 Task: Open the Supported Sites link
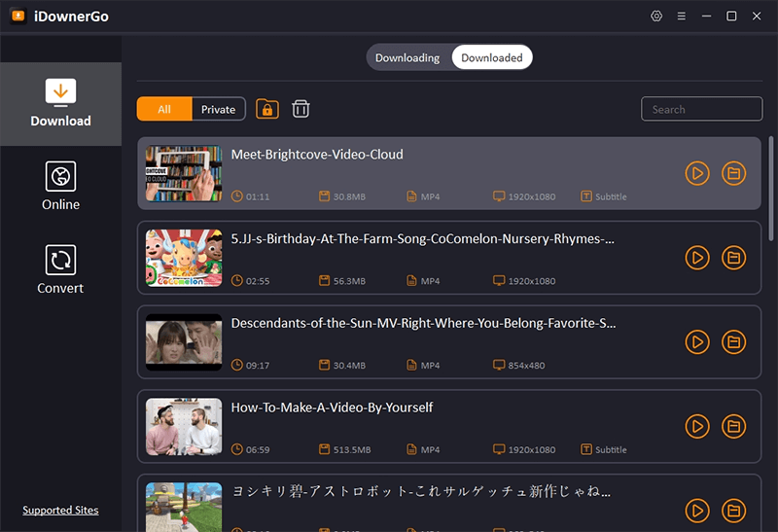(x=60, y=511)
